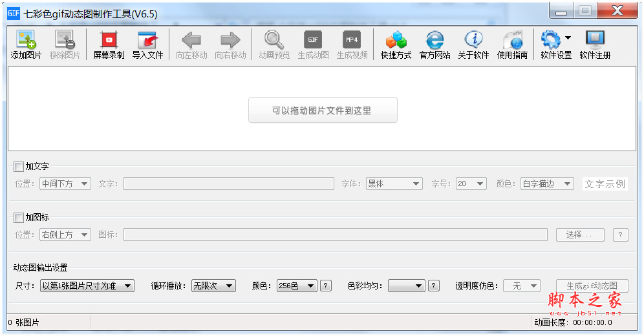
Task: Open the 使用指南 user guide
Action: [512, 45]
